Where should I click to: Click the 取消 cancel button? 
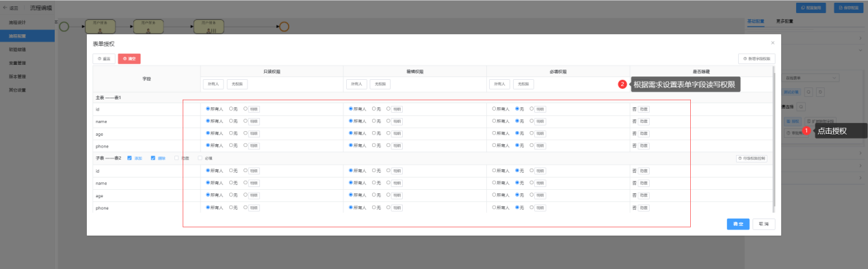point(763,224)
